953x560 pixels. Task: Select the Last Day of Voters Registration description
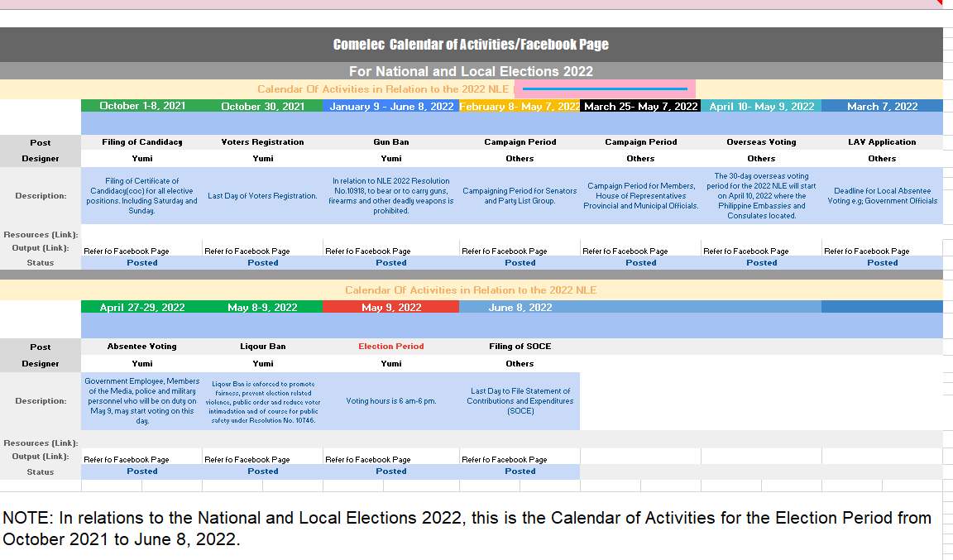(x=262, y=196)
